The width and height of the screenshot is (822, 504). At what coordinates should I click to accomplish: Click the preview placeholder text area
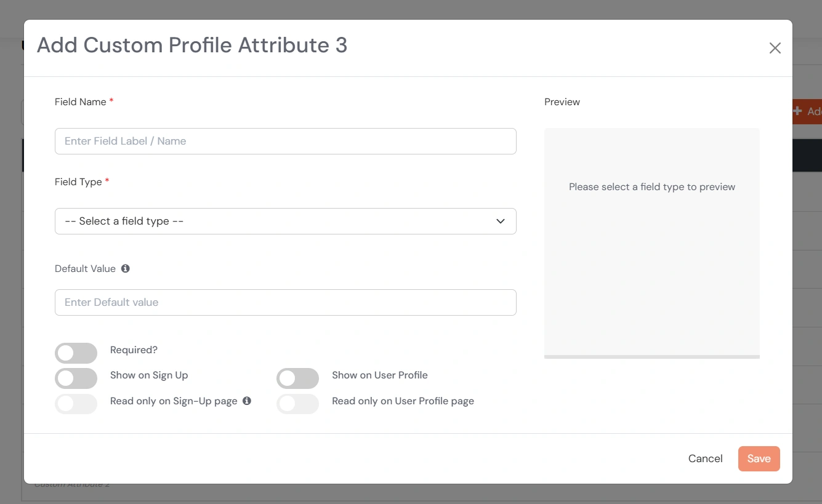[x=651, y=186]
